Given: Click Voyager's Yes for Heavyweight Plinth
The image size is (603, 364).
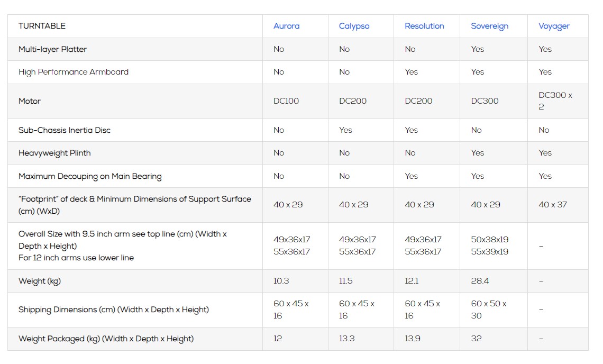Looking at the screenshot, I should (x=545, y=153).
